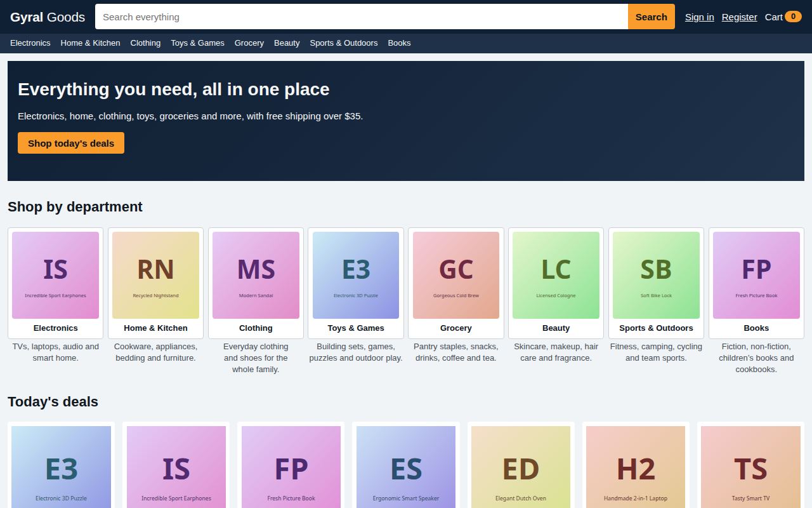
Task: Open the Sign in link
Action: pos(699,17)
